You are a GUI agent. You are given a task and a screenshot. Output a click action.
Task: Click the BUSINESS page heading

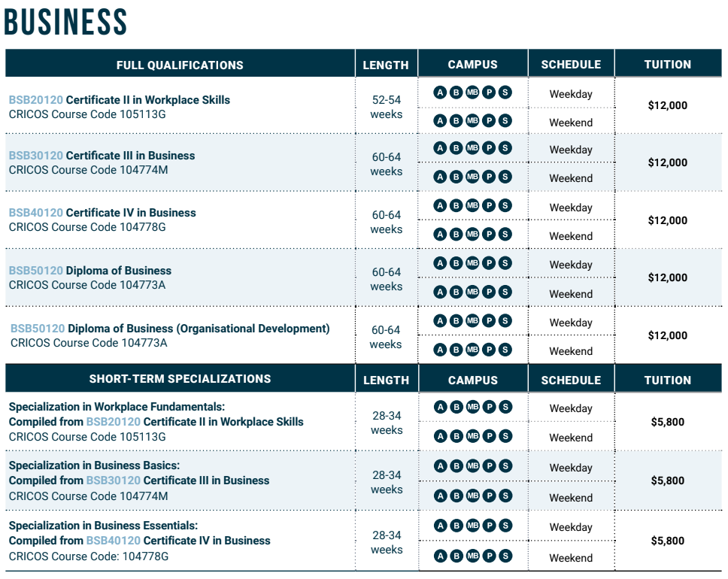65,22
